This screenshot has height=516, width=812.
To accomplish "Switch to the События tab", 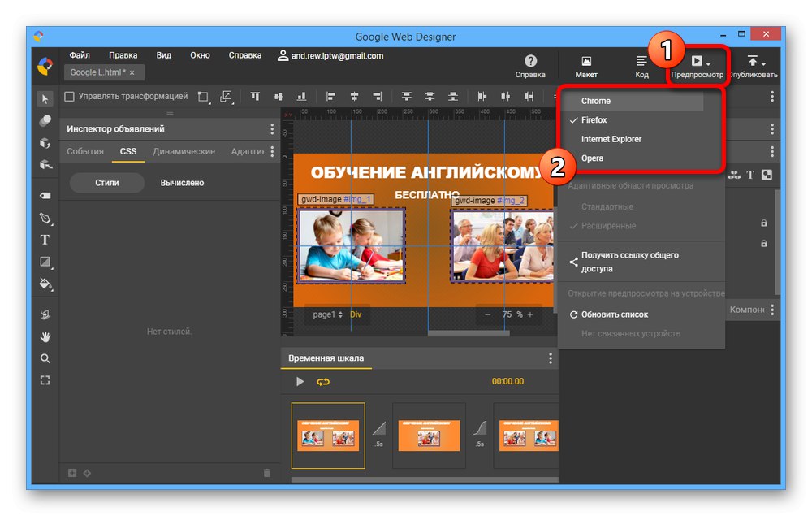I will tap(85, 151).
